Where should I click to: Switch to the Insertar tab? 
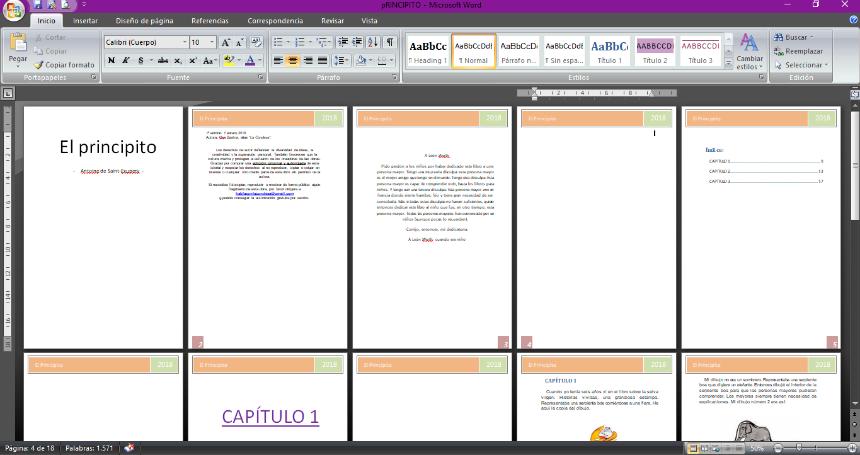(86, 20)
